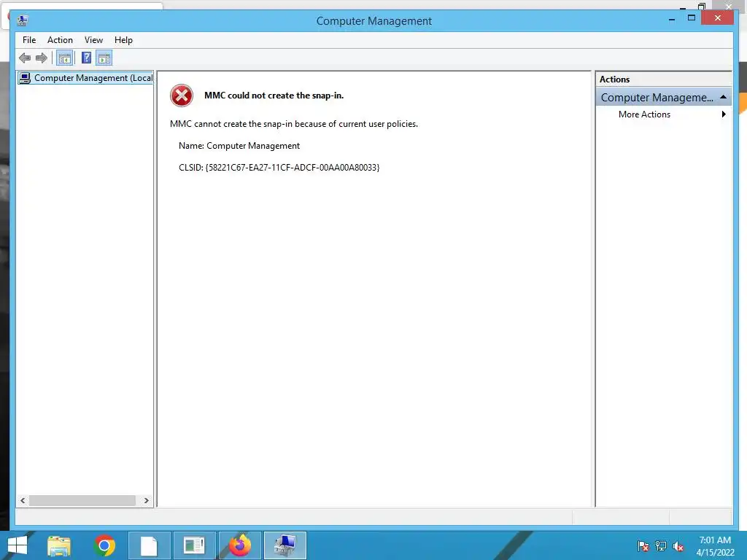The width and height of the screenshot is (747, 560).
Task: Close the Computer Management window
Action: pos(718,18)
